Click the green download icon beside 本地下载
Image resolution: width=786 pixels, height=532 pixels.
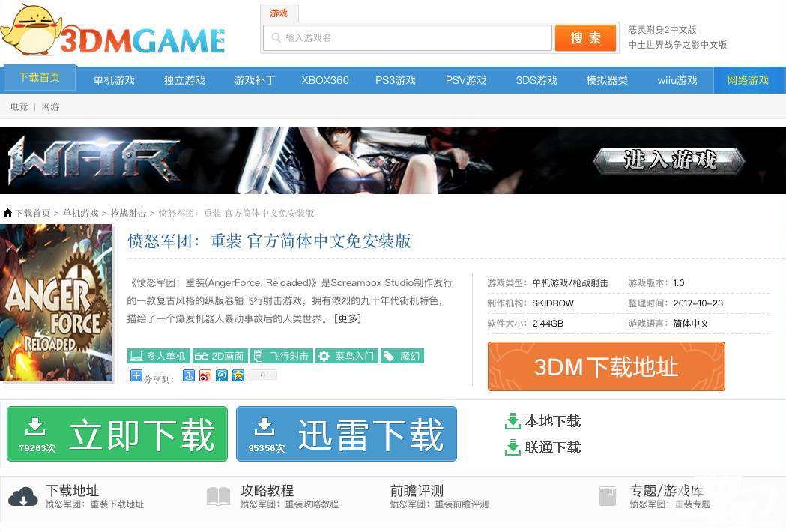513,421
